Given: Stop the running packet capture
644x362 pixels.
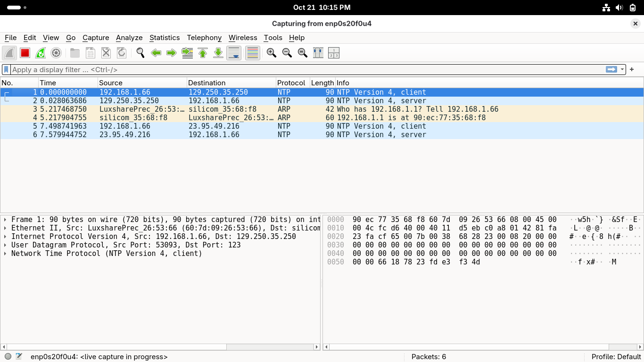Looking at the screenshot, I should tap(25, 53).
